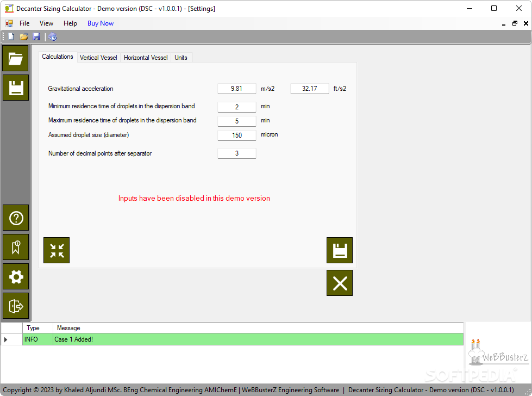Close Settings with the large X button
The image size is (532, 396).
[340, 283]
